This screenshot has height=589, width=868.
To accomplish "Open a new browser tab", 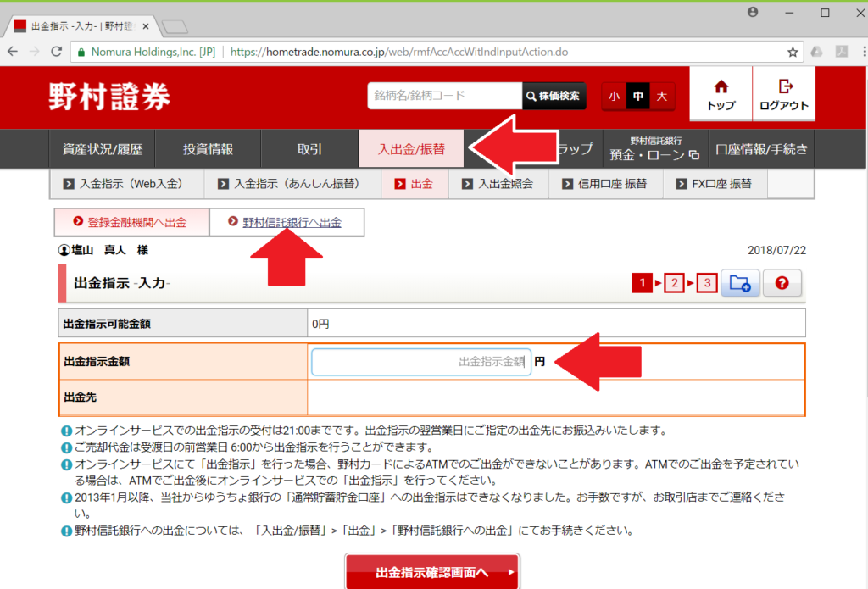I will point(175,26).
